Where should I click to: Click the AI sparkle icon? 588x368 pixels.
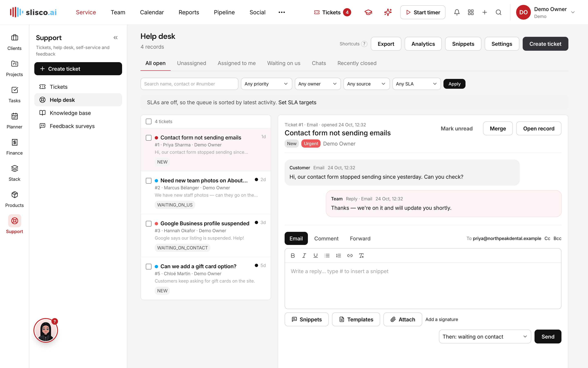click(x=388, y=12)
